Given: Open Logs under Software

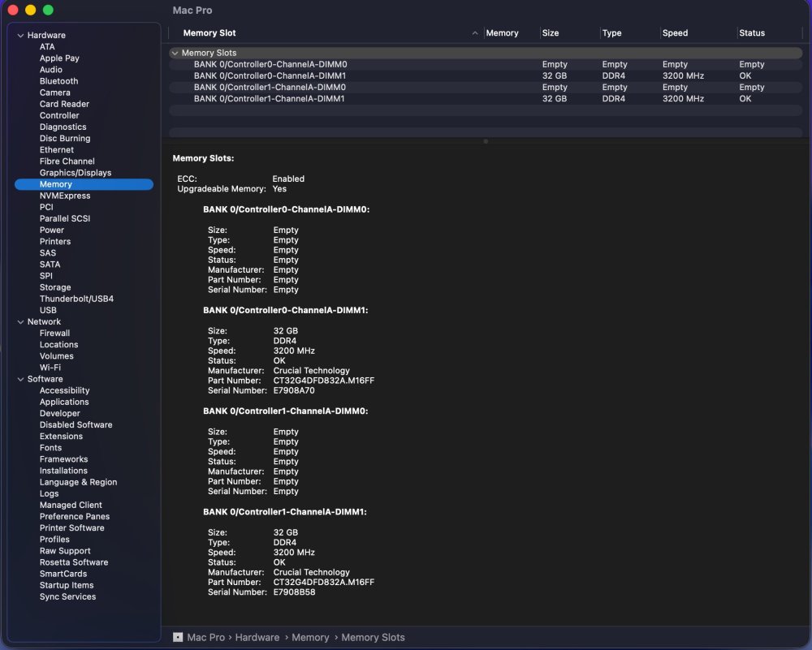Looking at the screenshot, I should point(50,493).
